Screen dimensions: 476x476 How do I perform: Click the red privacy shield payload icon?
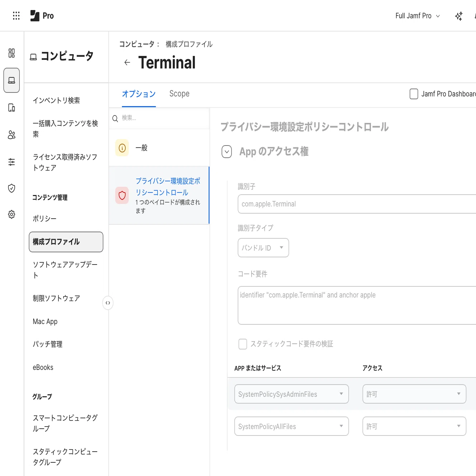point(122,195)
